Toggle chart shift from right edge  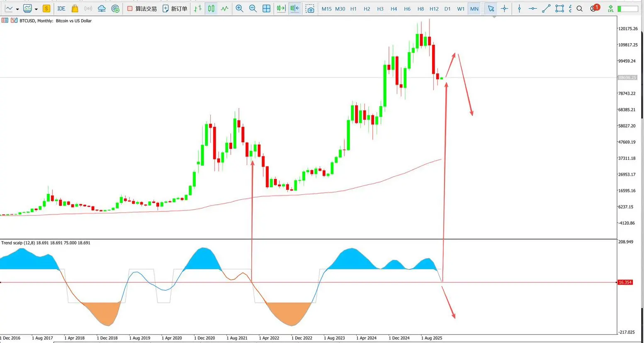click(295, 8)
